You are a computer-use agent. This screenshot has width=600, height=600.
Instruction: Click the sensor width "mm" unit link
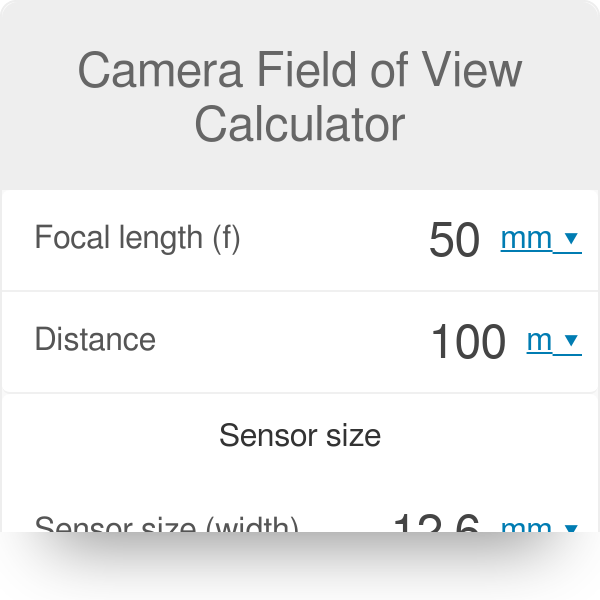coord(526,526)
